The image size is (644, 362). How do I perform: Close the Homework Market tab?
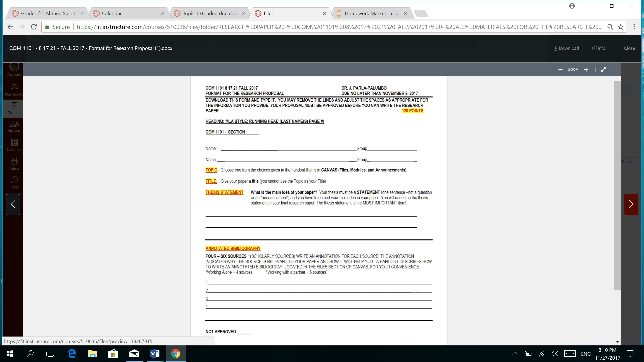click(406, 13)
